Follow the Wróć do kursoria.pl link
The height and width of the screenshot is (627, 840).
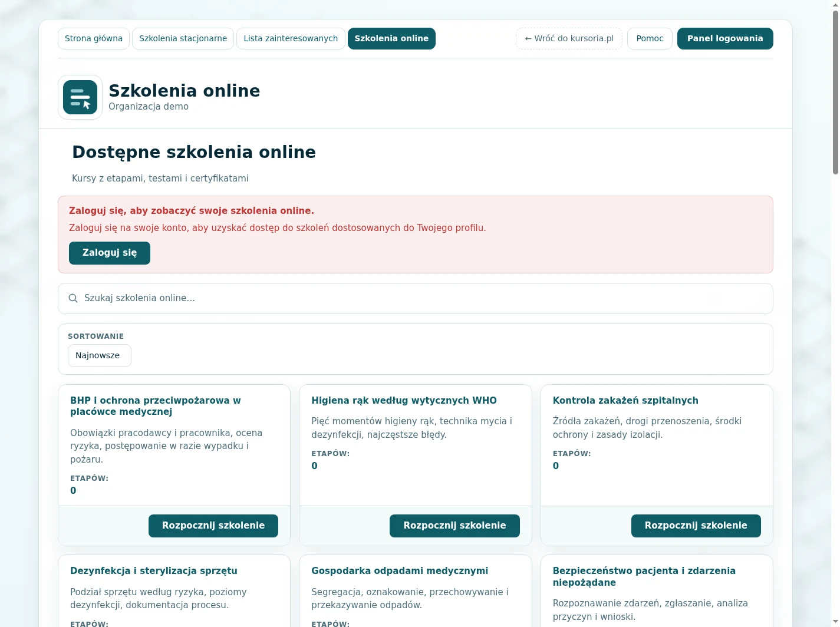[x=569, y=38]
